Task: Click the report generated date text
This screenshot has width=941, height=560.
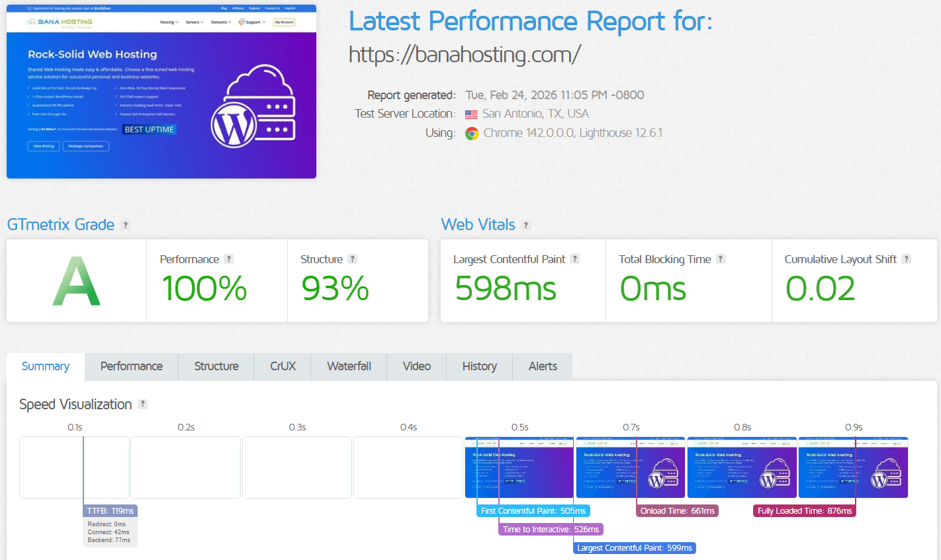Action: point(555,95)
